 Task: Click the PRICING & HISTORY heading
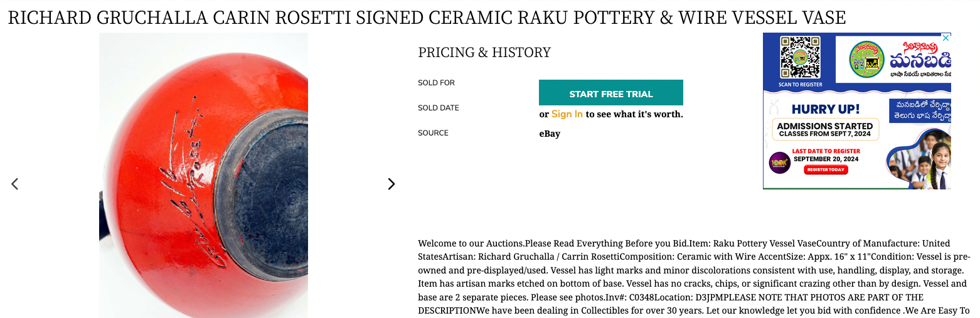(484, 53)
